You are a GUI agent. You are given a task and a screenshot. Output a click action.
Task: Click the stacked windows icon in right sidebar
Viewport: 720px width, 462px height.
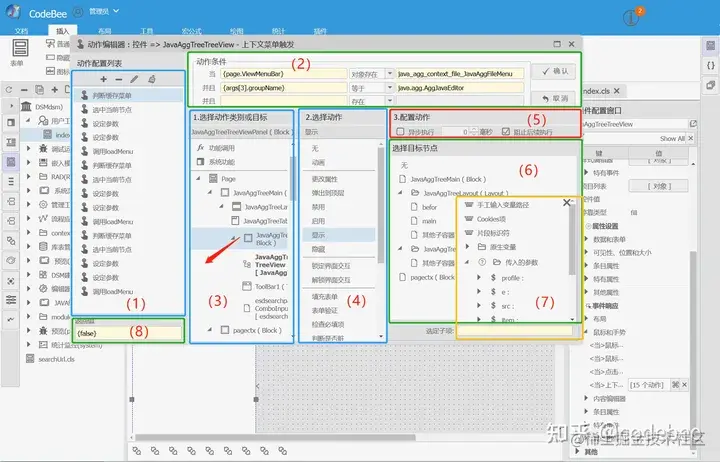710,85
